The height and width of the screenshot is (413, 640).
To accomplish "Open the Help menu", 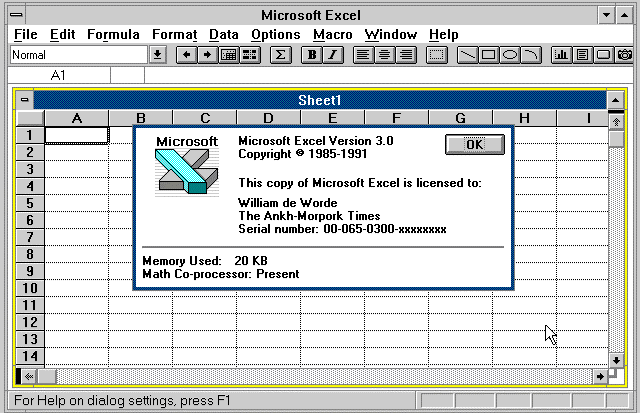I will tap(443, 35).
